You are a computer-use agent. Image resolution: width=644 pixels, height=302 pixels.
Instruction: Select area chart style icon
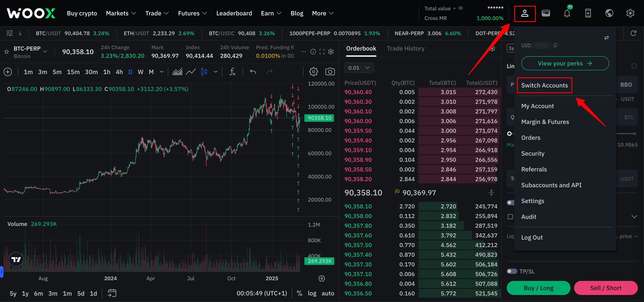coord(177,72)
